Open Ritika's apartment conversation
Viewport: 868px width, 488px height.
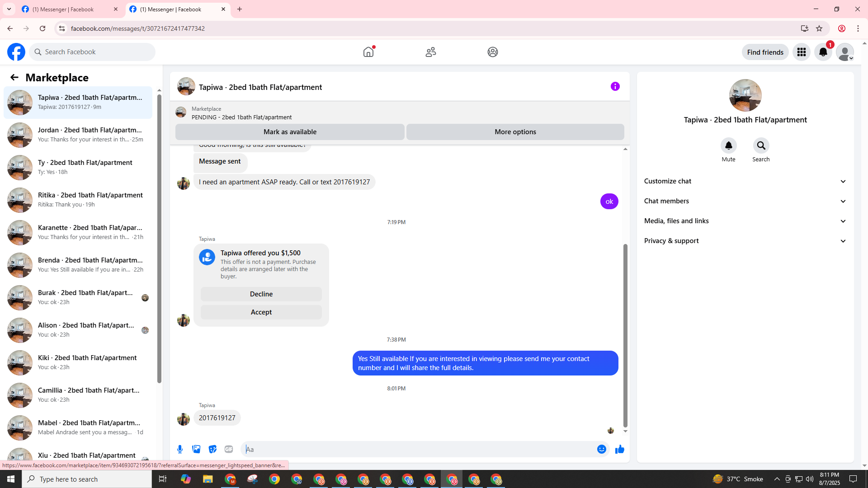tap(78, 200)
